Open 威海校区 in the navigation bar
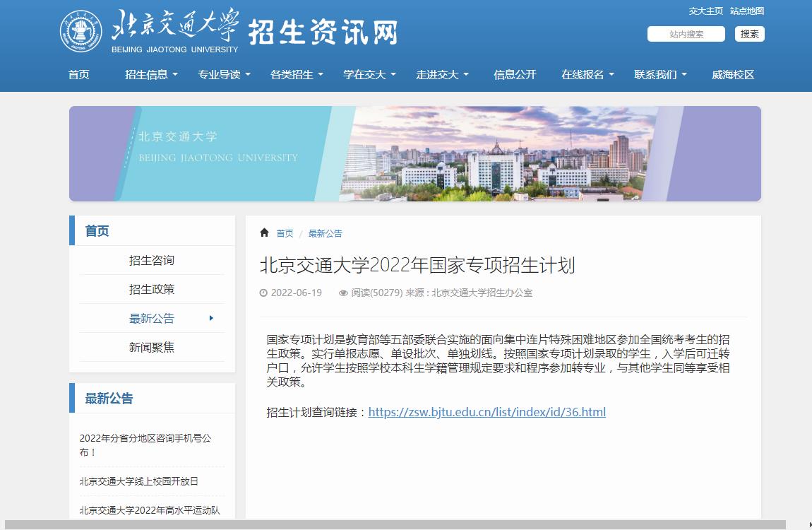The image size is (812, 530). tap(733, 75)
